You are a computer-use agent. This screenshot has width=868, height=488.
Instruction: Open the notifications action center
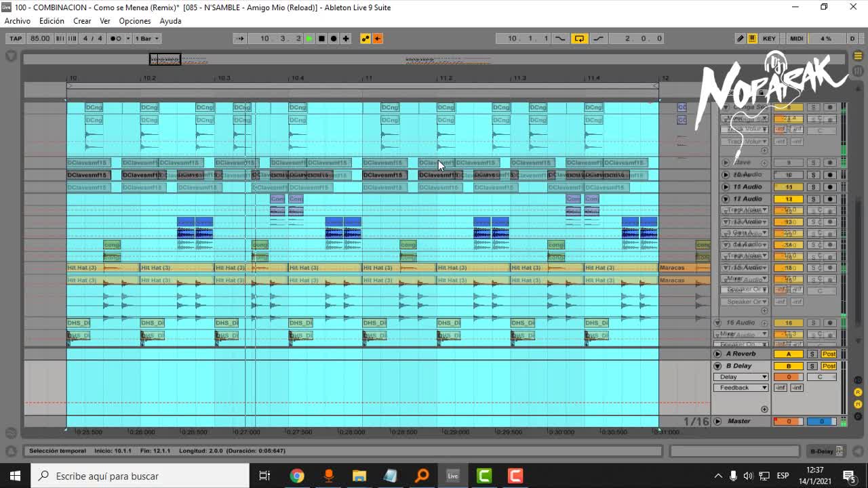click(849, 476)
